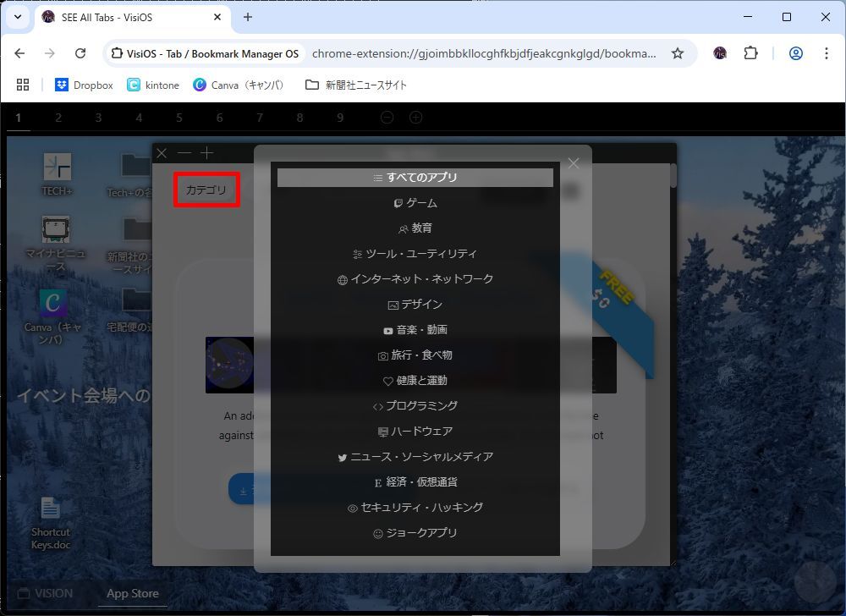Image resolution: width=846 pixels, height=616 pixels.
Task: Switch to workspace 9
Action: (340, 118)
